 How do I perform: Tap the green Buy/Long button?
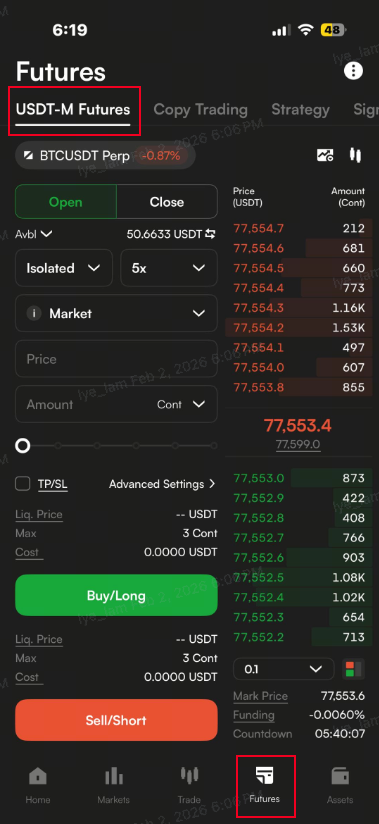pos(116,595)
